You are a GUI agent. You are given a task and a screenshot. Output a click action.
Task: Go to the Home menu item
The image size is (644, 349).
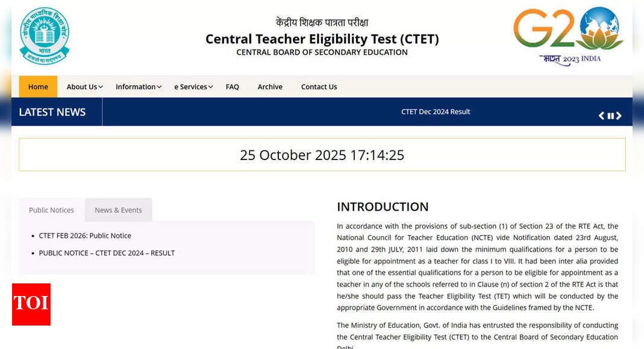[x=38, y=87]
